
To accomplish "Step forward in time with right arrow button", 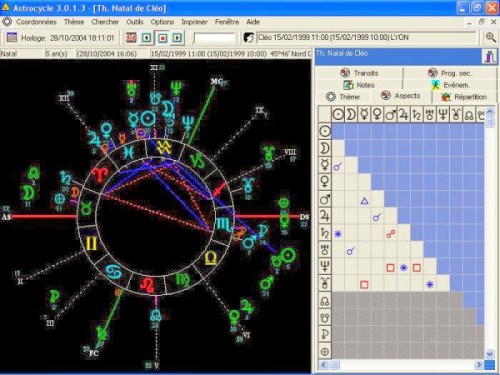I will 178,38.
